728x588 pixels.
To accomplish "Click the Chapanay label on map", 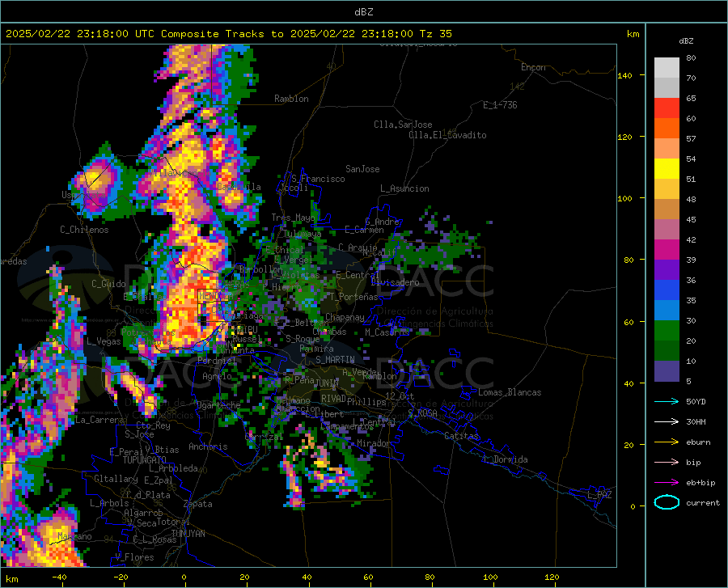I will pyautogui.click(x=345, y=317).
